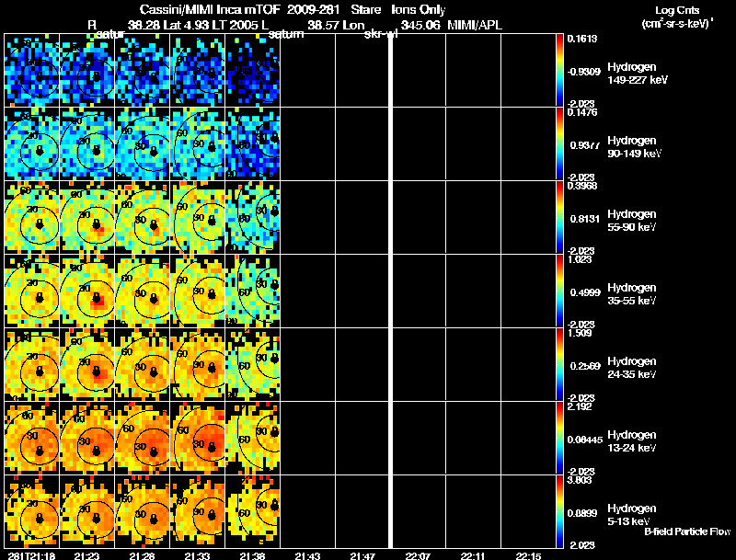Click the Lon value 345.06

pyautogui.click(x=420, y=25)
